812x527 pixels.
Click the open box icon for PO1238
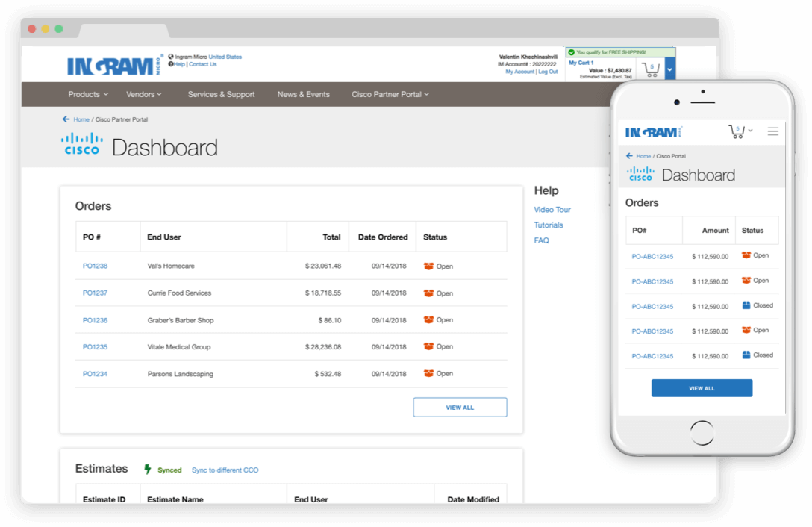pyautogui.click(x=428, y=266)
